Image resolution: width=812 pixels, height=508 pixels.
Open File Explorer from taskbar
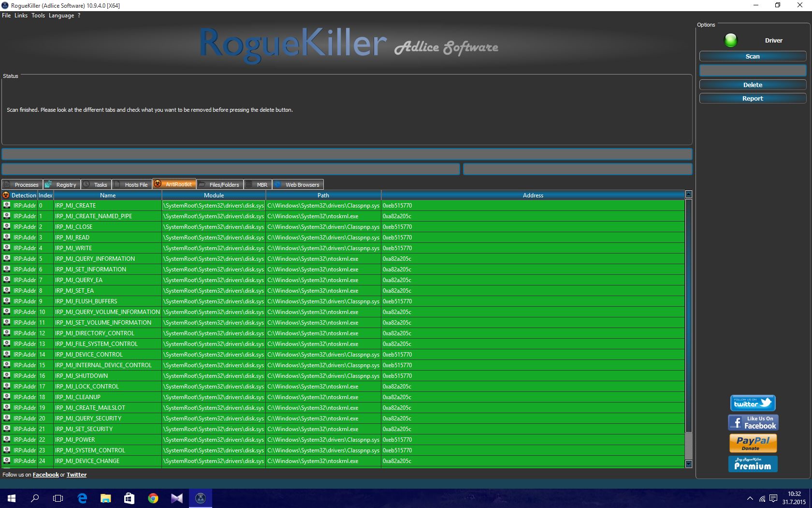[106, 498]
